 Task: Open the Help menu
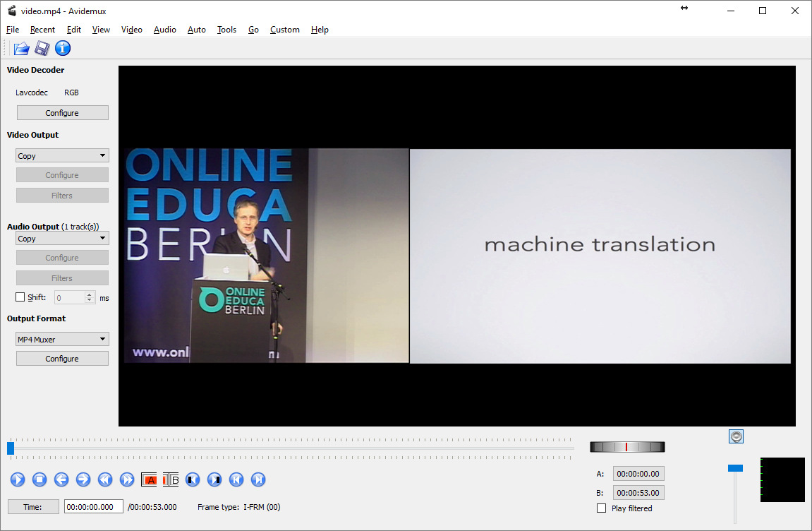point(320,30)
